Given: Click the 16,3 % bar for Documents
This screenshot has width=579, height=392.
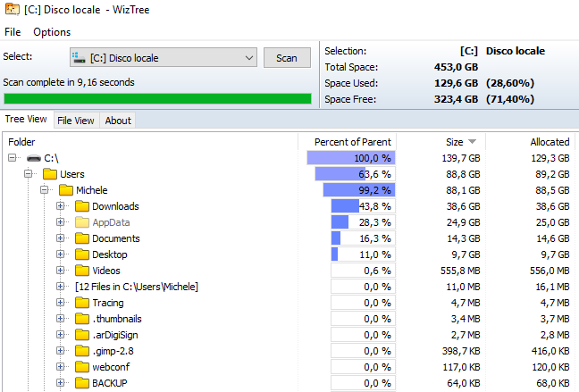Looking at the screenshot, I should pos(364,238).
